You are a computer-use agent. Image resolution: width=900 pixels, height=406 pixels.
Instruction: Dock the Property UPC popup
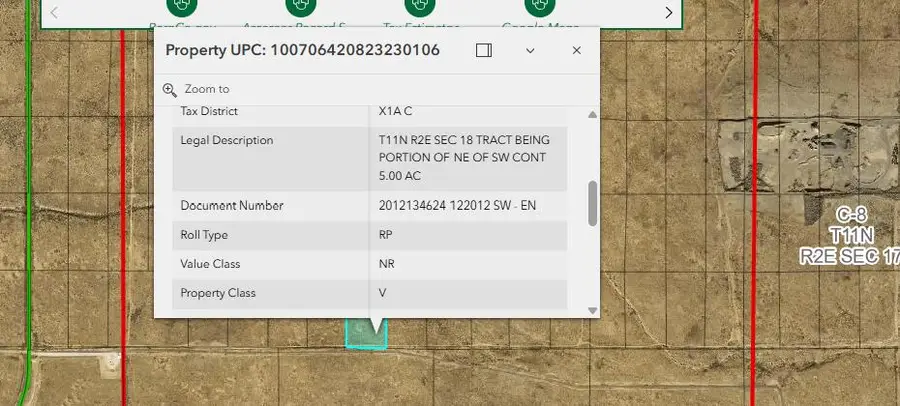(484, 51)
